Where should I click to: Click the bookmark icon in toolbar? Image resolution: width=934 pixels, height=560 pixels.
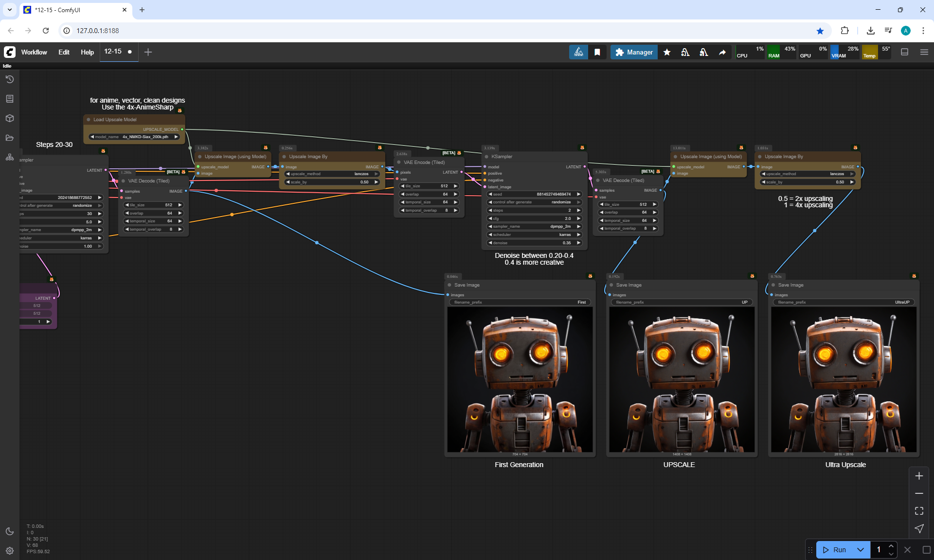tap(597, 52)
